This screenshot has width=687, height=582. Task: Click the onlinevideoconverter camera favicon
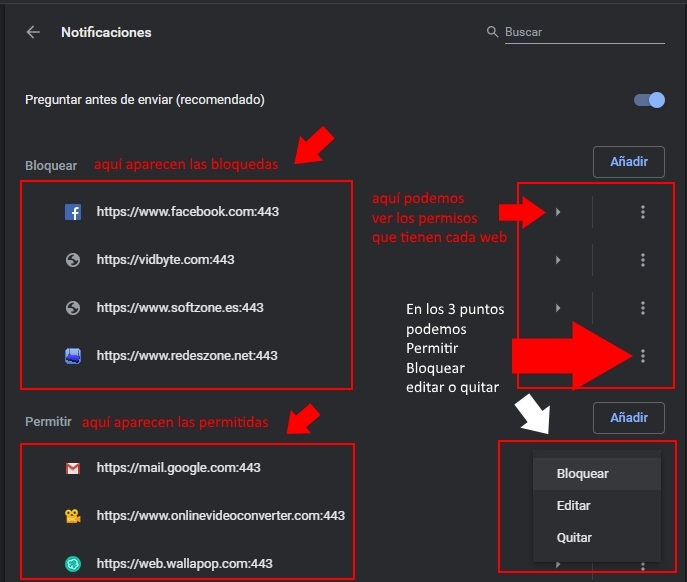[72, 516]
